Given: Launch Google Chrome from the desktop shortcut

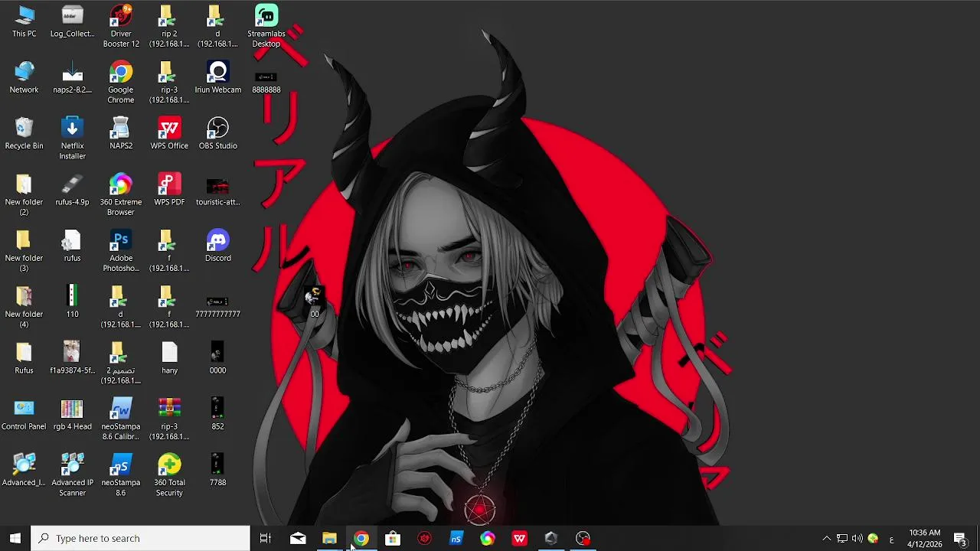Looking at the screenshot, I should (121, 82).
